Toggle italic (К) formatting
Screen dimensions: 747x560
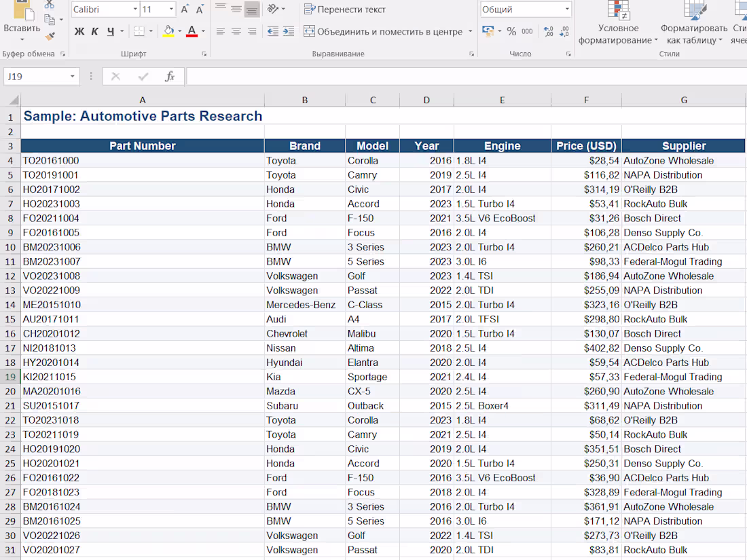(x=95, y=31)
